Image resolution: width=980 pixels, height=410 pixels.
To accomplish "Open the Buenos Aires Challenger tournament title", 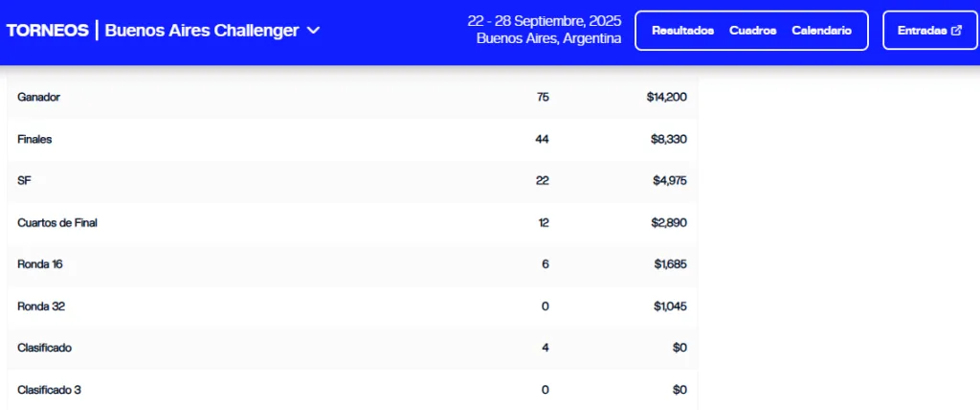I will [x=202, y=31].
